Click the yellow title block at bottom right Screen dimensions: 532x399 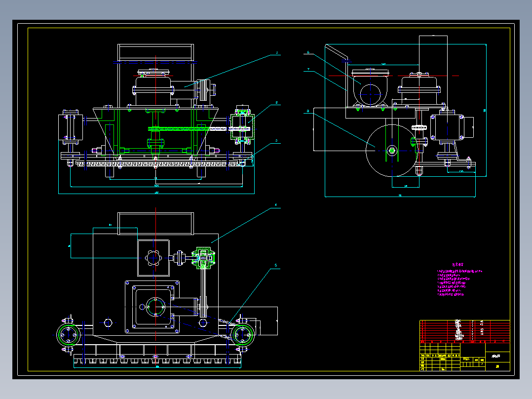[x=465, y=357]
